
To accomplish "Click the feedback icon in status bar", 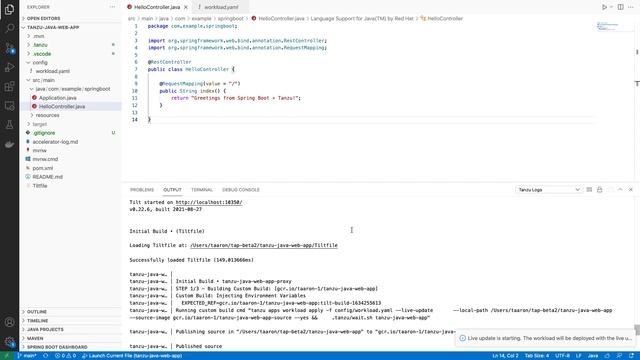I will pyautogui.click(x=619, y=356).
